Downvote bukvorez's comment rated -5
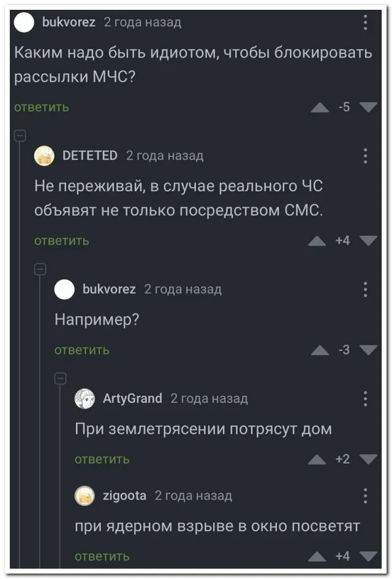392x579 pixels. point(368,108)
